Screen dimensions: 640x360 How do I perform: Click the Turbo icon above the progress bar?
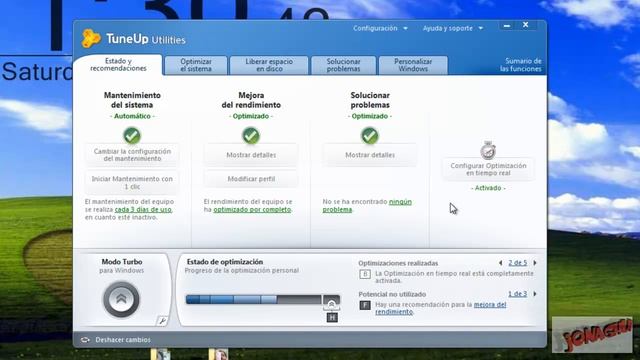click(331, 303)
